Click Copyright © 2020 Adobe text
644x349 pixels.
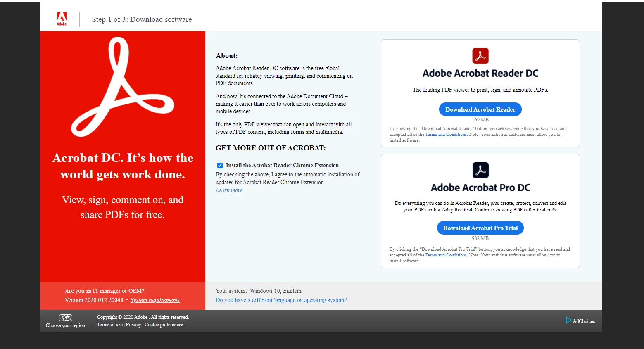pyautogui.click(x=143, y=317)
